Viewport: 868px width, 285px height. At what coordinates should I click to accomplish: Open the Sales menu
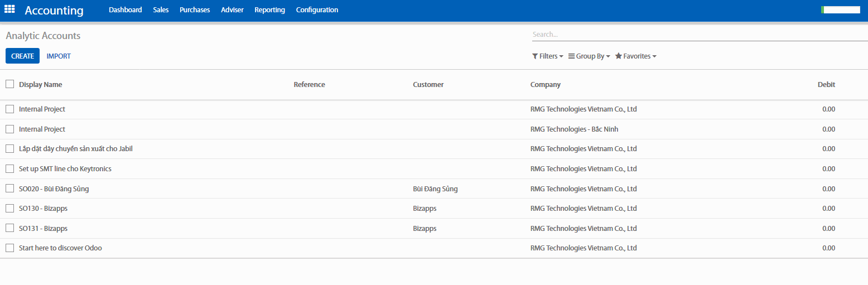pos(161,10)
